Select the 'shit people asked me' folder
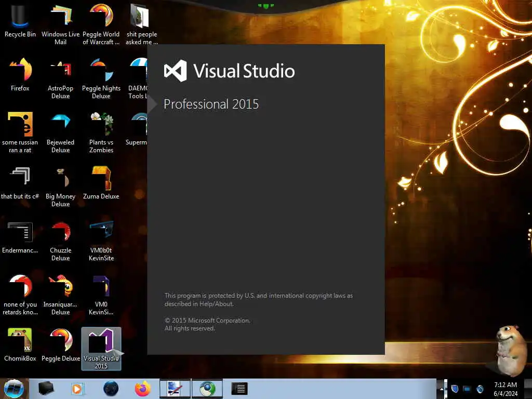 click(141, 24)
